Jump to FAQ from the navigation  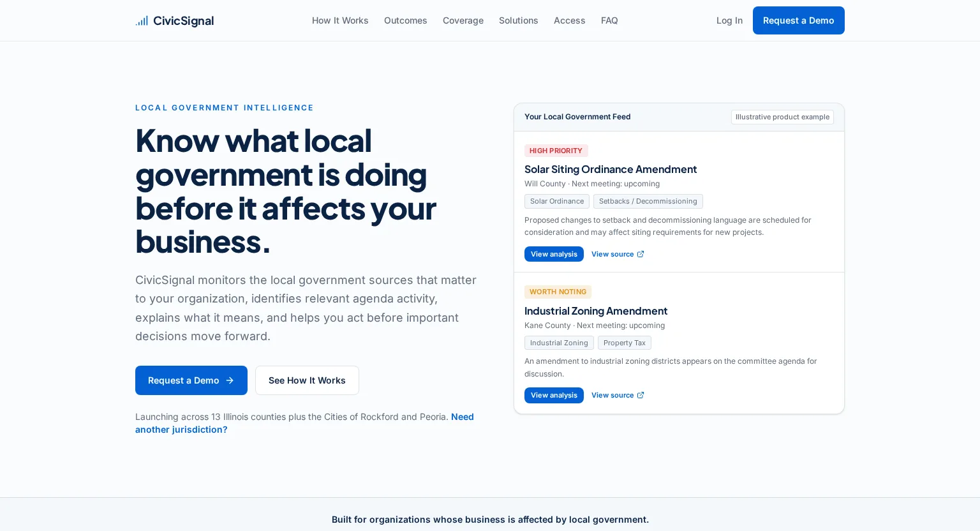[x=609, y=20]
